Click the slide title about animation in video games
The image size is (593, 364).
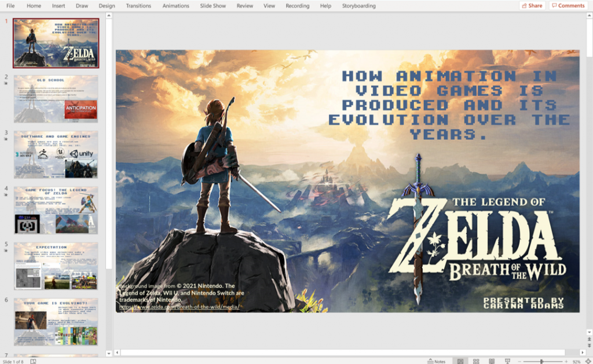[x=449, y=105]
